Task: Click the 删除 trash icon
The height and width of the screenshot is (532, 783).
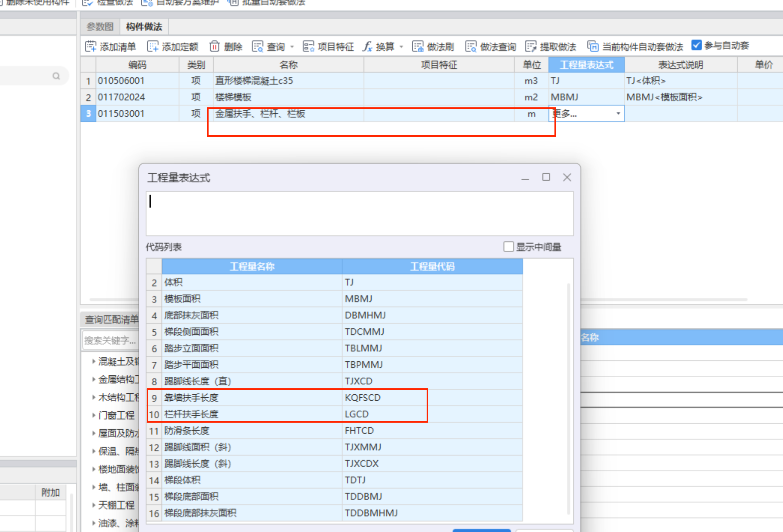Action: [x=214, y=46]
